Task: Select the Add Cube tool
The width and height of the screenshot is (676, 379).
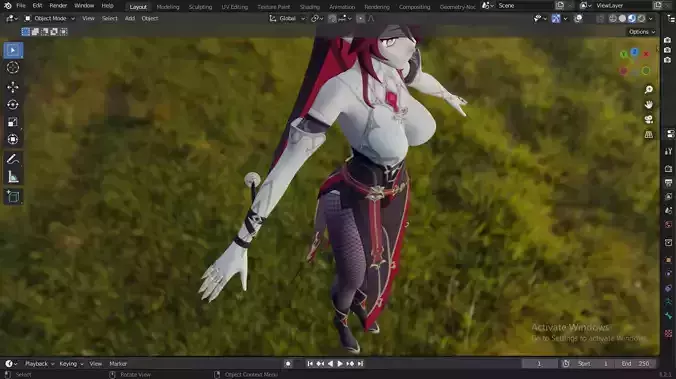Action: pos(13,197)
